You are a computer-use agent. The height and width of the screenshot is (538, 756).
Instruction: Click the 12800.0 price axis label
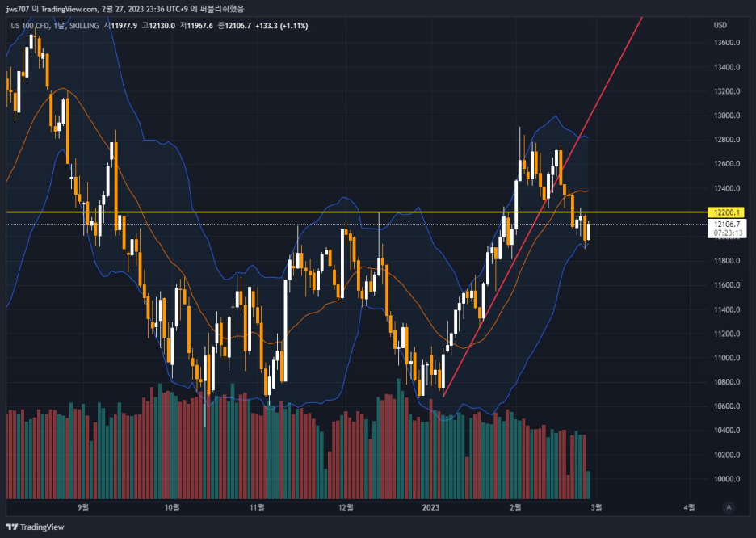click(727, 139)
